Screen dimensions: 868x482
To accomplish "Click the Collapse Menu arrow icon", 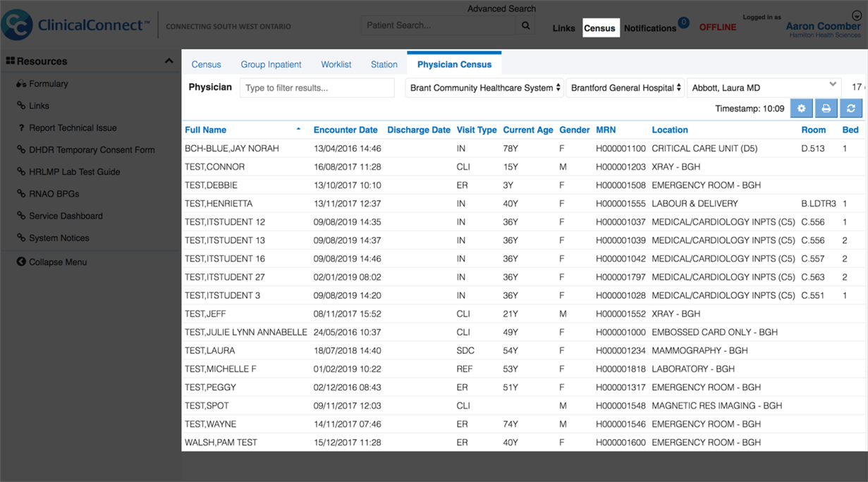I will coord(21,262).
